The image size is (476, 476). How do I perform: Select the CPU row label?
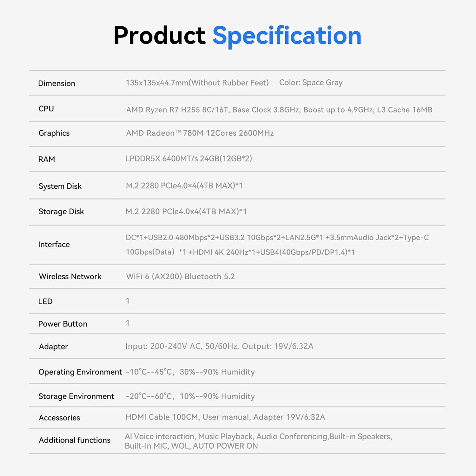click(x=46, y=109)
